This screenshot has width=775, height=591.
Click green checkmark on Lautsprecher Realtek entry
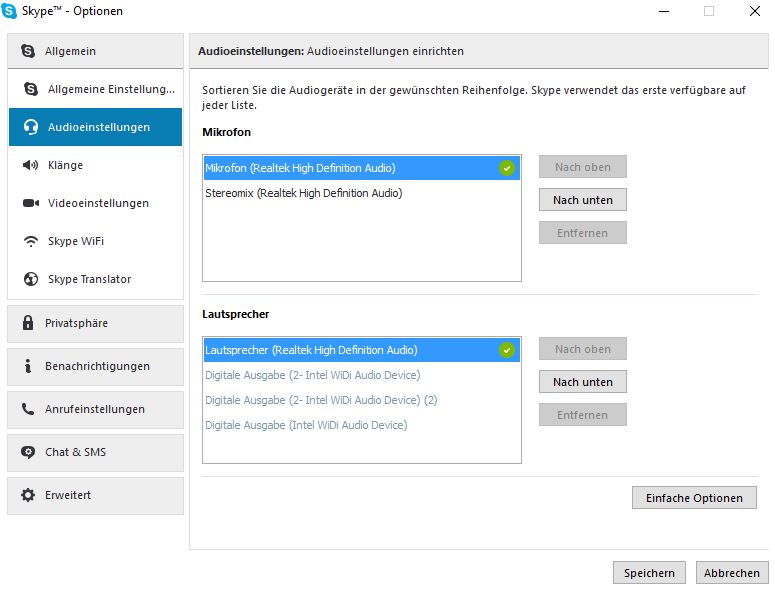pos(507,350)
